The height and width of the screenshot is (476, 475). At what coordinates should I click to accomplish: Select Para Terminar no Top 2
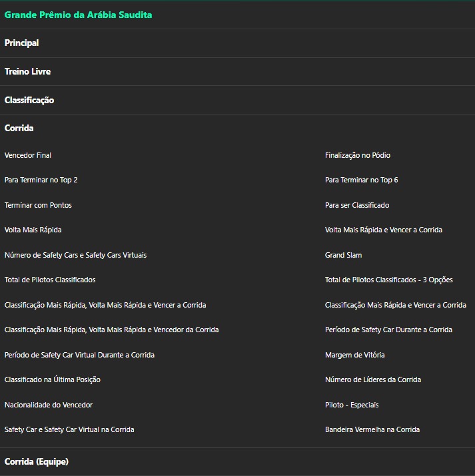click(41, 180)
